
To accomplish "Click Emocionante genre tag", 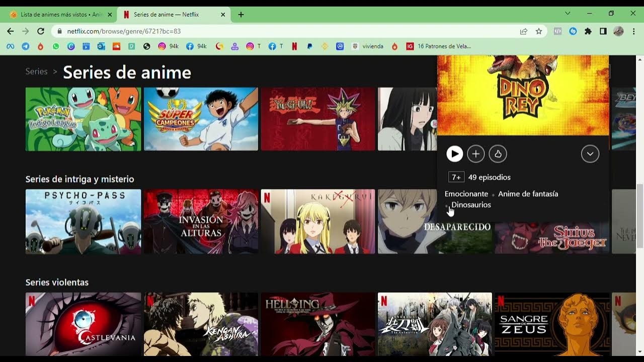I will (466, 194).
